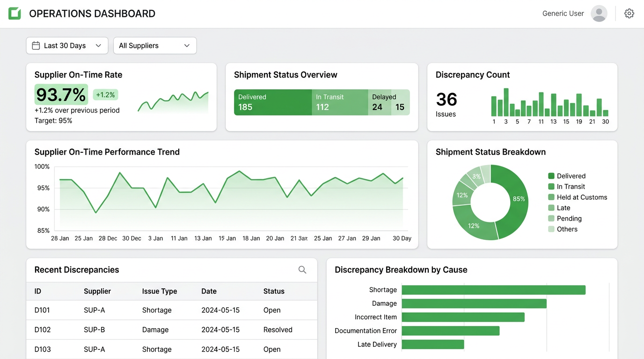Expand the Last 30 Days dropdown

point(67,45)
